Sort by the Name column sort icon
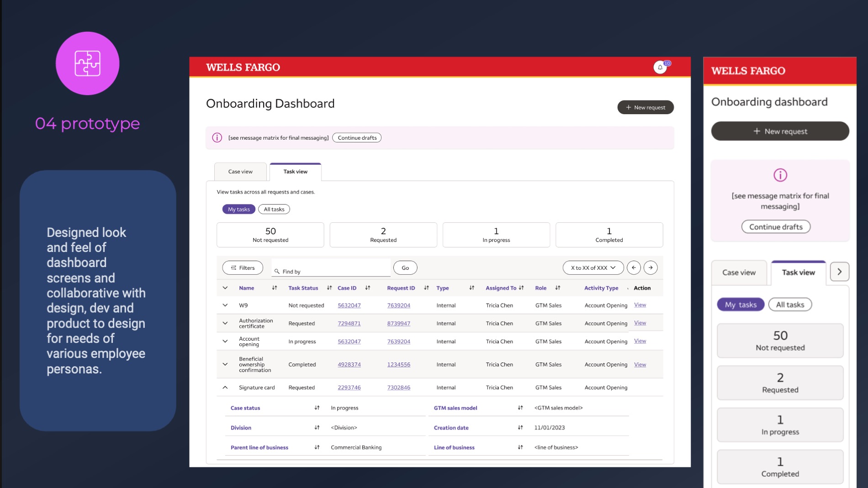Image resolution: width=868 pixels, height=488 pixels. [x=275, y=288]
